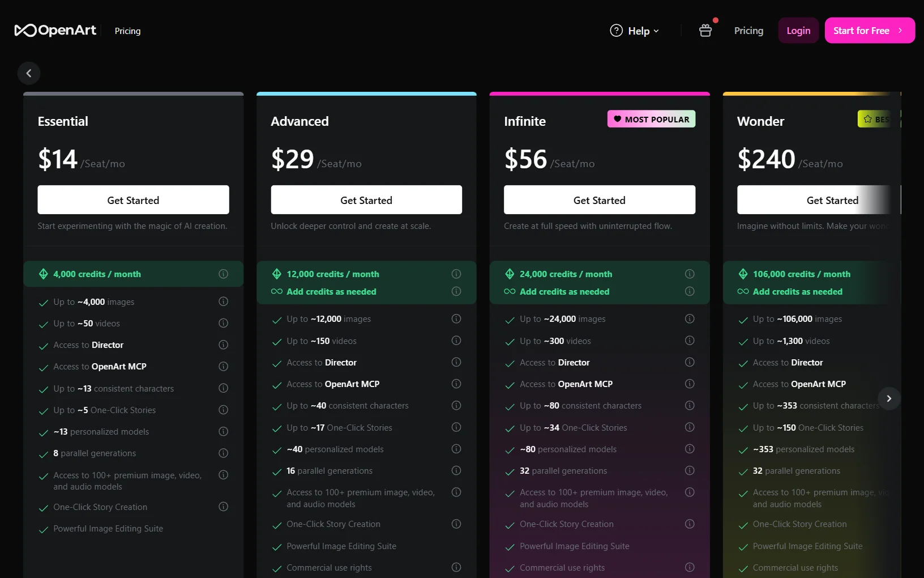Open info icon for ~13 consistent characters
The height and width of the screenshot is (578, 924).
point(224,388)
